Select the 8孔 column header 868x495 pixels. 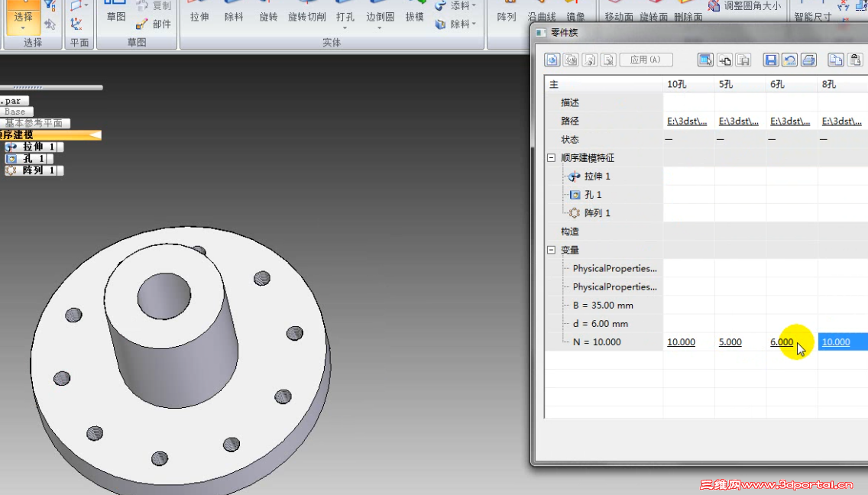click(843, 84)
